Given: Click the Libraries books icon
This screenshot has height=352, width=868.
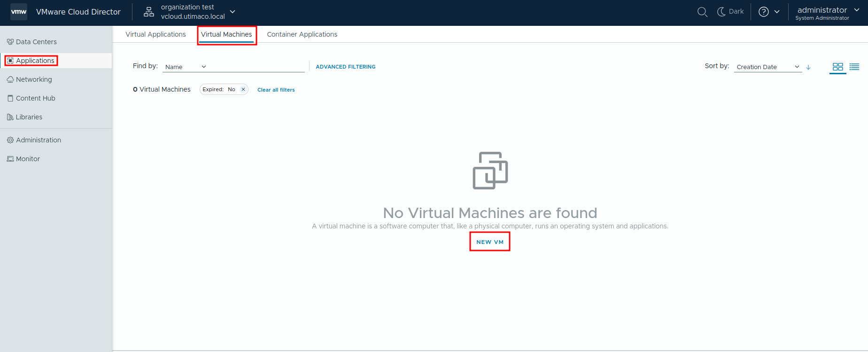Looking at the screenshot, I should pos(10,117).
